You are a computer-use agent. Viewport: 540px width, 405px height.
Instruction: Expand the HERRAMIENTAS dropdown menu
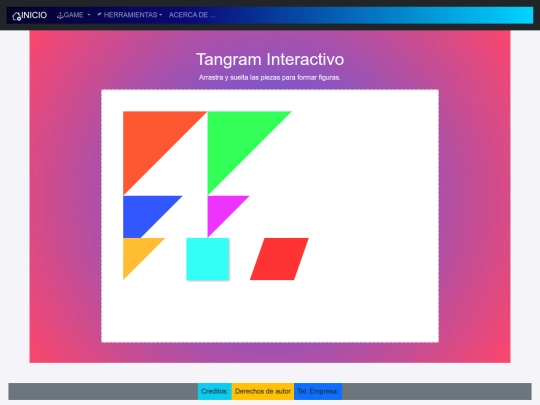click(x=129, y=15)
